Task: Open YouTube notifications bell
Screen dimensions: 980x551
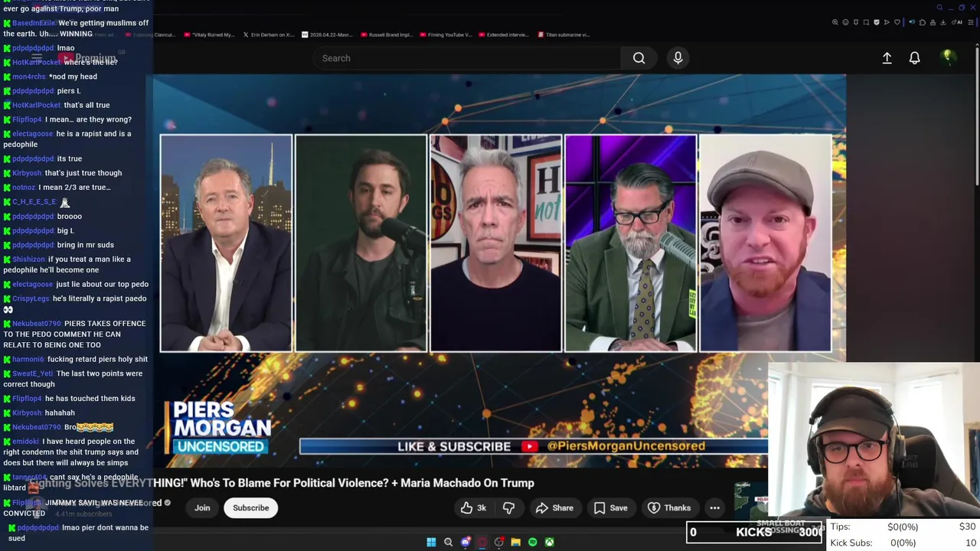Action: point(914,58)
